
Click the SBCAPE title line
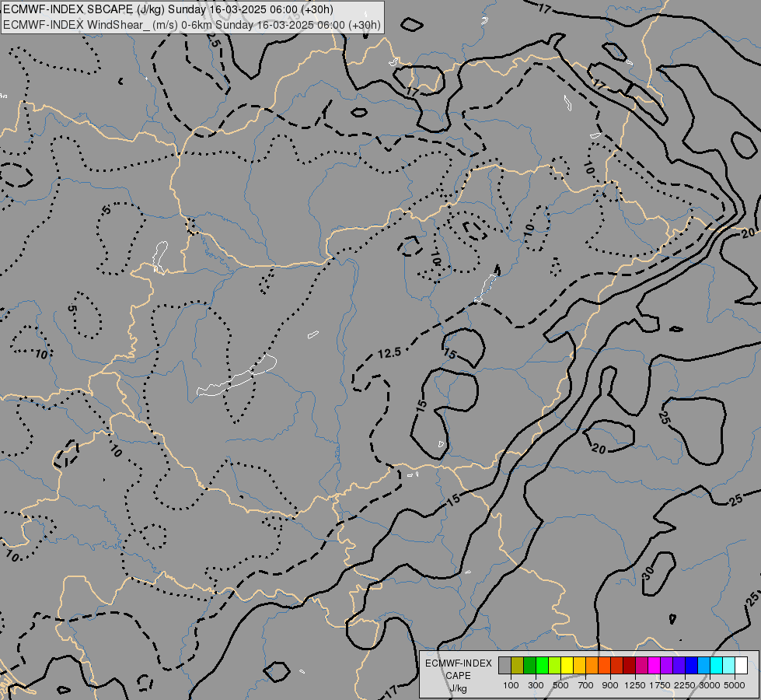coord(169,9)
